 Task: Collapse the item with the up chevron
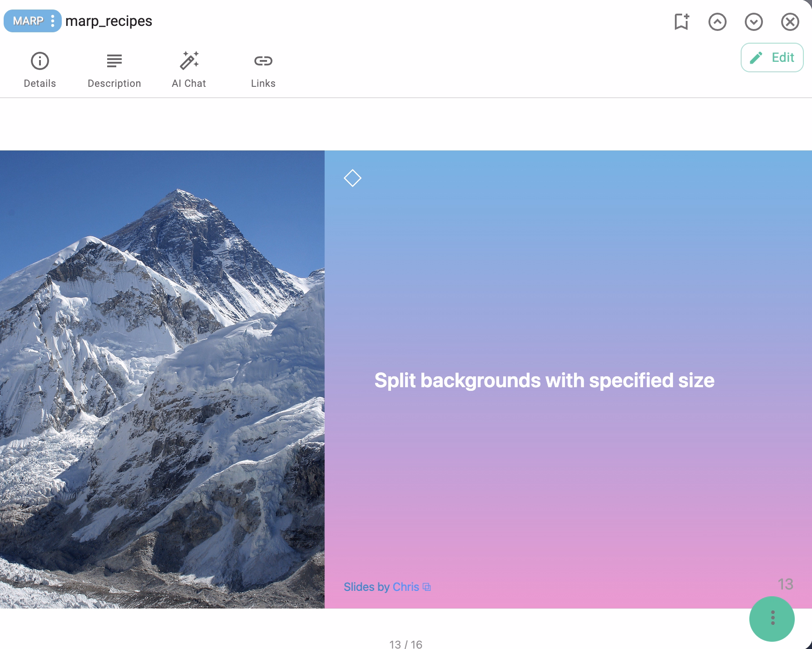(717, 21)
